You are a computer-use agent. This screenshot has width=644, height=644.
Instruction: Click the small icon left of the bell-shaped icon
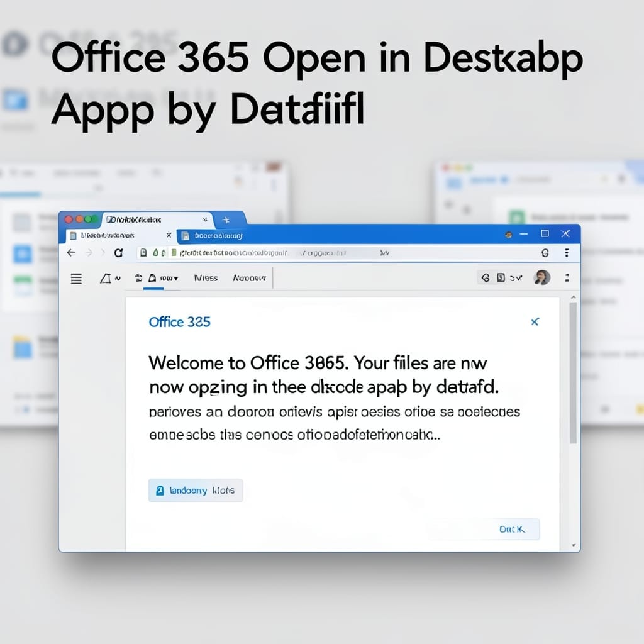[x=139, y=278]
